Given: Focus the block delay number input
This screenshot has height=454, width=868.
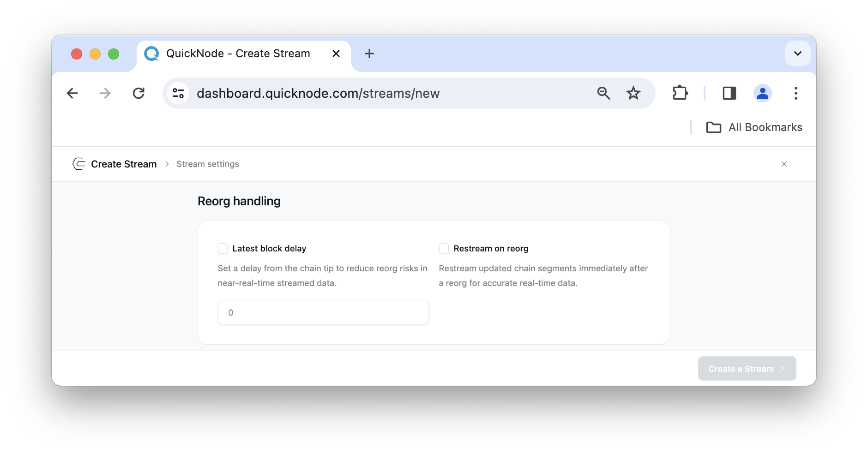Looking at the screenshot, I should (323, 312).
